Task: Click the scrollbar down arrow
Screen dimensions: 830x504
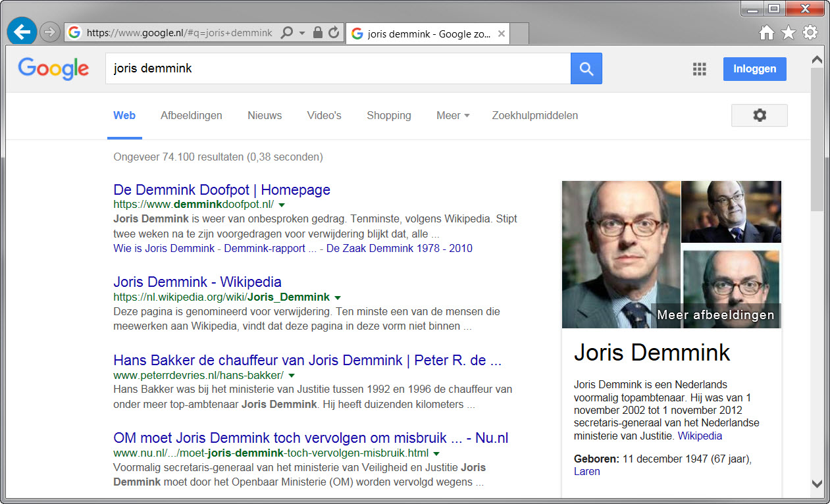Action: (x=817, y=484)
